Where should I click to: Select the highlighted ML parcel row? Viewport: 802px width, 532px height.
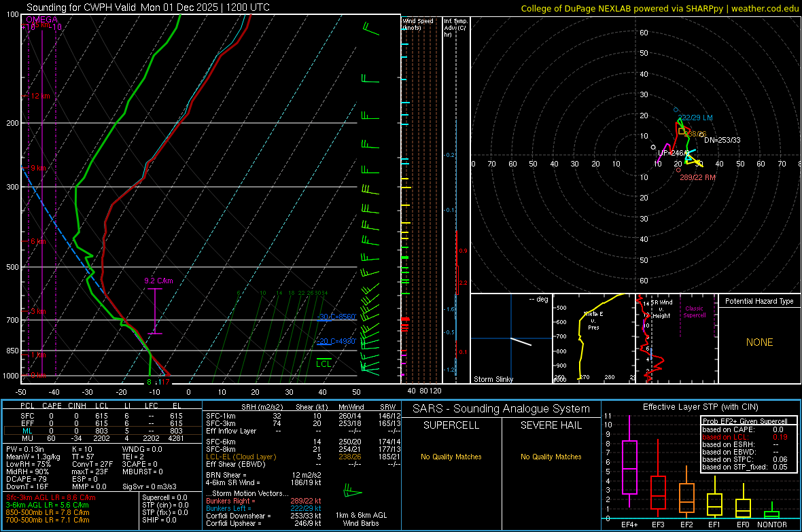coord(102,431)
